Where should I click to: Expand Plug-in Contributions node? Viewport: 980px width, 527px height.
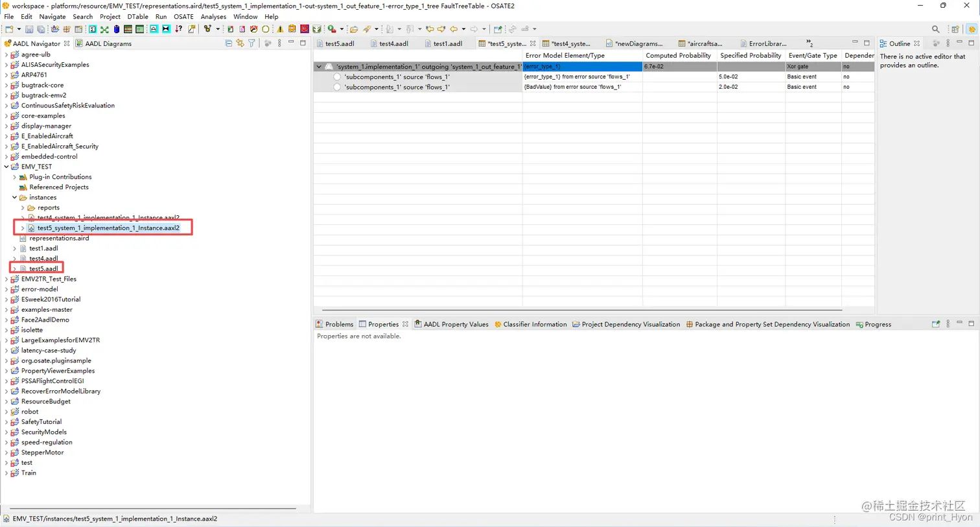(x=15, y=177)
